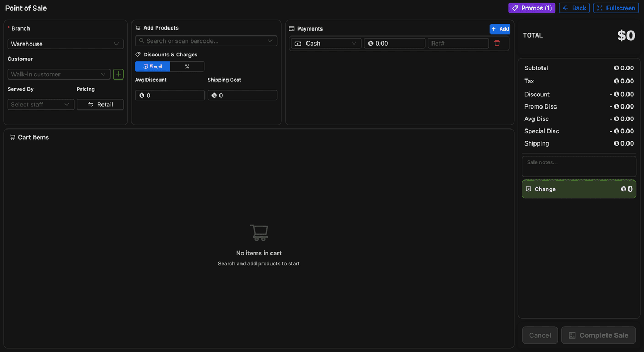The height and width of the screenshot is (352, 644).
Task: Open the Promos (1) button
Action: tap(532, 8)
